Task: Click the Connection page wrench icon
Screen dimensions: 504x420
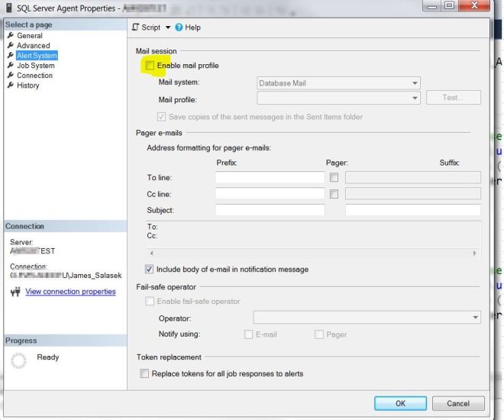Action: pos(11,76)
